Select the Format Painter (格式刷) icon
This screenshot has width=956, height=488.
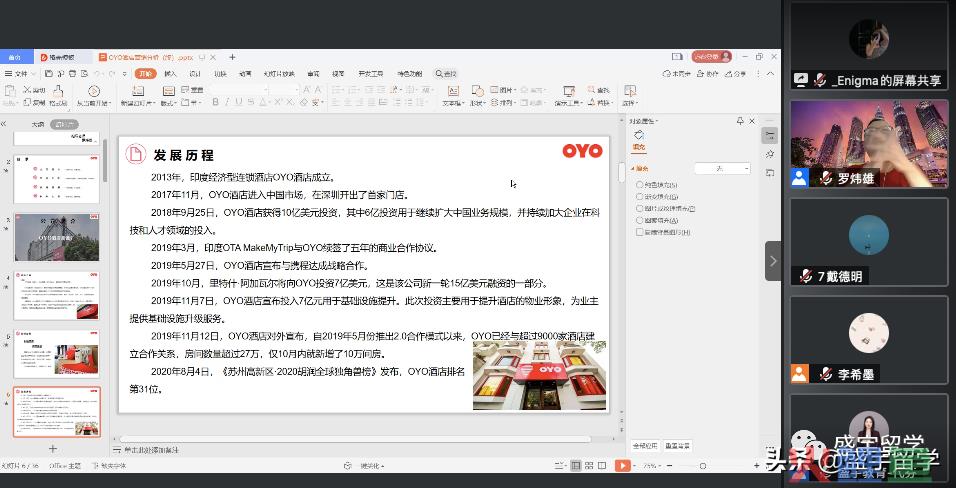point(58,91)
